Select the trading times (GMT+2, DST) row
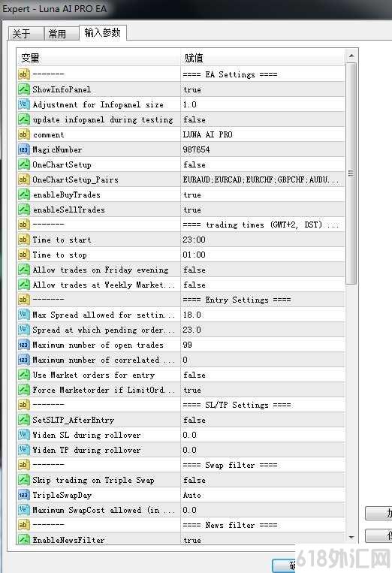 coord(181,225)
